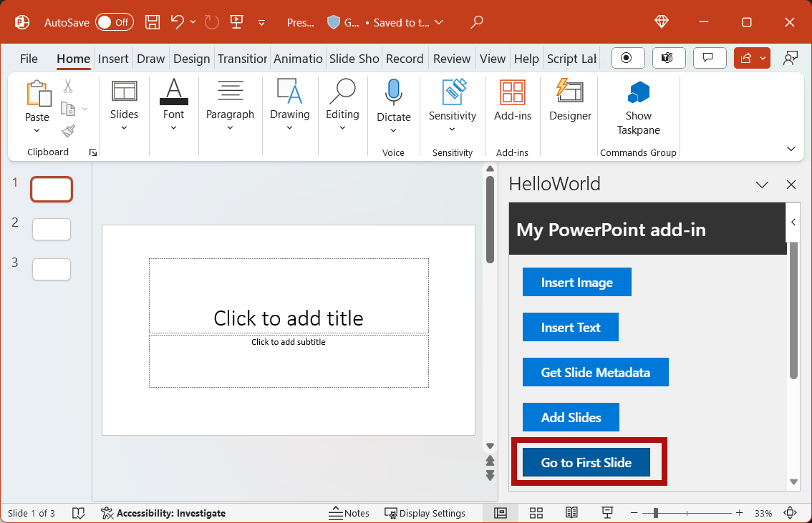Open the Animations tab
The width and height of the screenshot is (812, 523).
pyautogui.click(x=298, y=59)
